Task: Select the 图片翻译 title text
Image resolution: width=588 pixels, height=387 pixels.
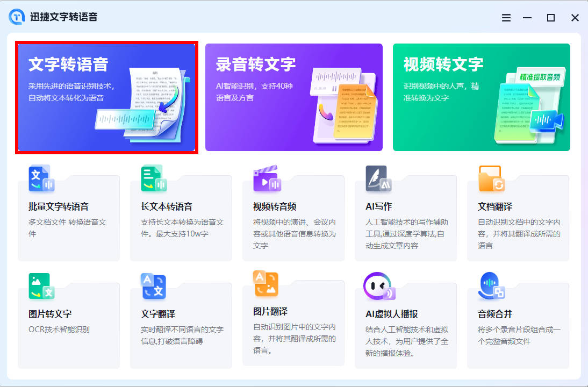Action: click(270, 311)
